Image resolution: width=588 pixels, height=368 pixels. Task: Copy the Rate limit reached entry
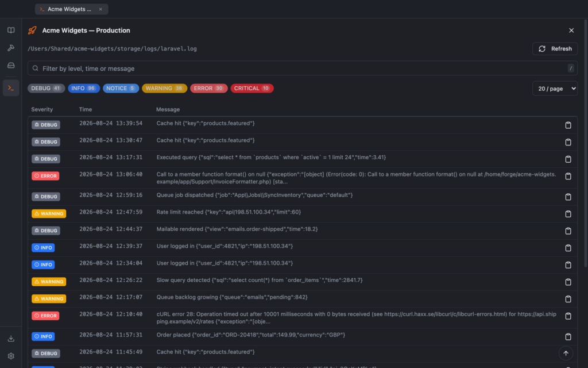tap(568, 214)
